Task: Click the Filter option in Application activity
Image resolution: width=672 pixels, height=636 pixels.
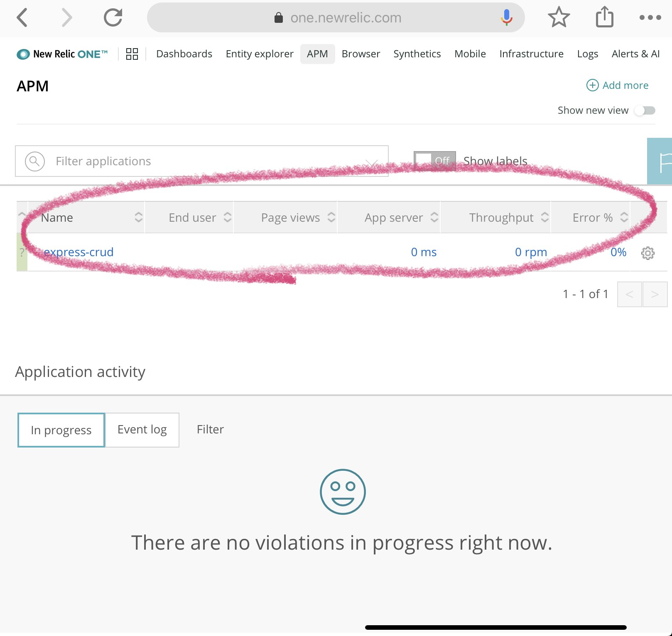Action: tap(210, 429)
